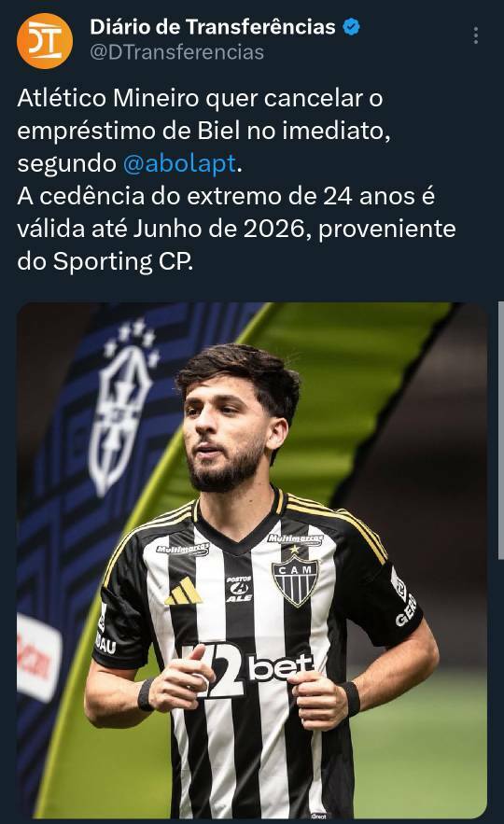
Task: Click "Junho de 2026" in the tweet
Action: click(219, 229)
